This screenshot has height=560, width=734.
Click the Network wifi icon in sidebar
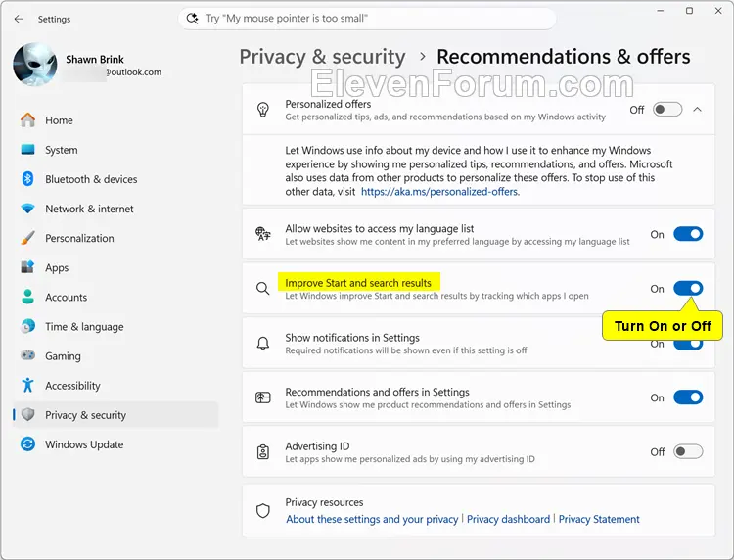[x=28, y=209]
